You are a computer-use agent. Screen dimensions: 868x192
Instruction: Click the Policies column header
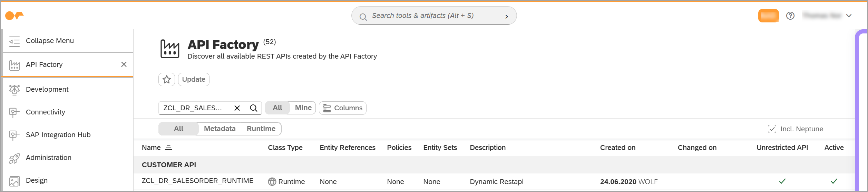[x=399, y=148]
